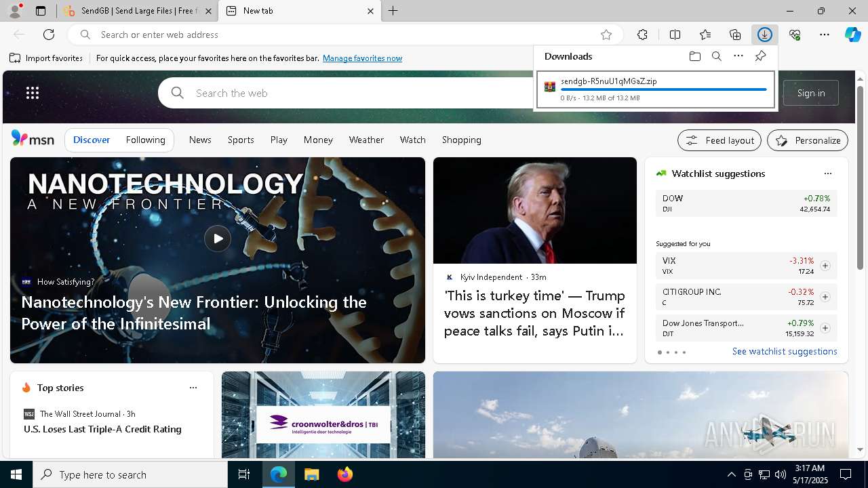Open File Explorer from taskbar
The height and width of the screenshot is (488, 868).
(311, 474)
